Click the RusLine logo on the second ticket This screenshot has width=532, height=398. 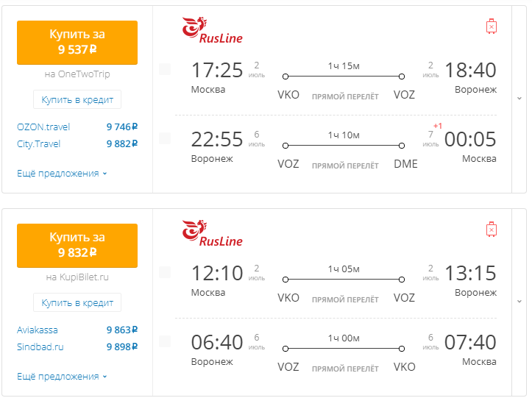coord(212,234)
